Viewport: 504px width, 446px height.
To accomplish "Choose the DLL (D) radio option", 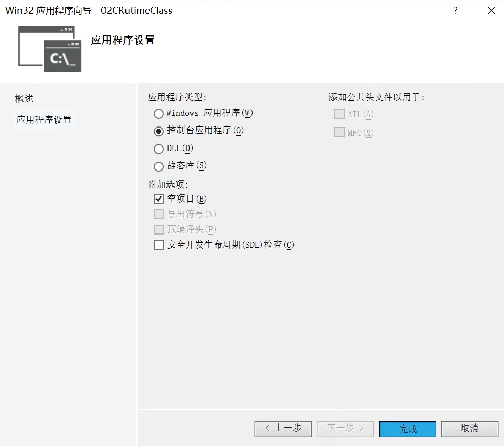I will coord(158,149).
